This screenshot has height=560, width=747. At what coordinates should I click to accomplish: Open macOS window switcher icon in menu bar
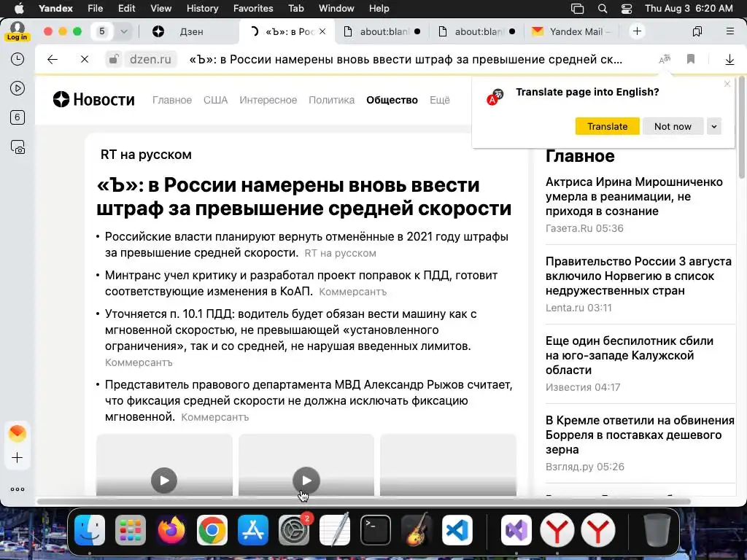pos(578,9)
